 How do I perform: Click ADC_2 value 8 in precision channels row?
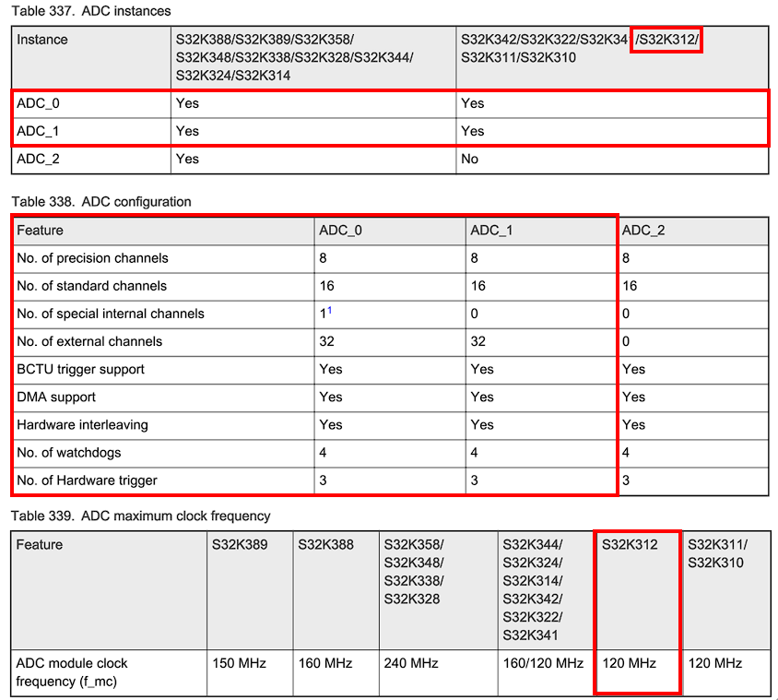[x=626, y=258]
